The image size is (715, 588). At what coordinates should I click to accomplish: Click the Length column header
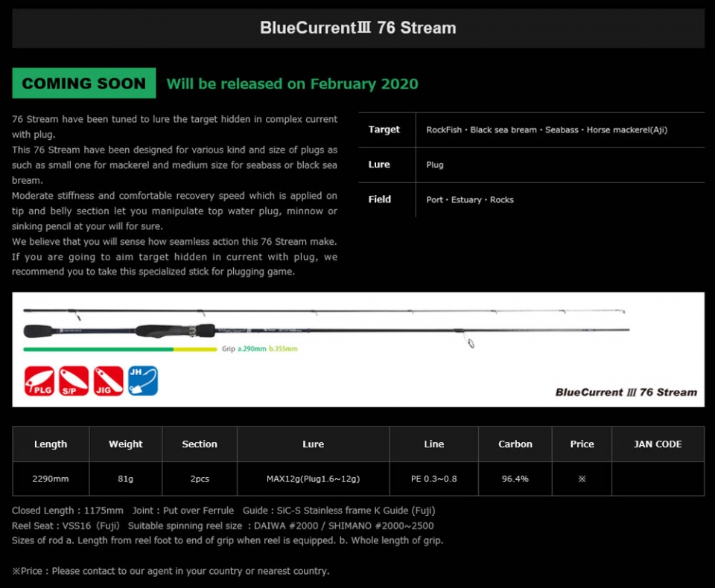point(51,444)
